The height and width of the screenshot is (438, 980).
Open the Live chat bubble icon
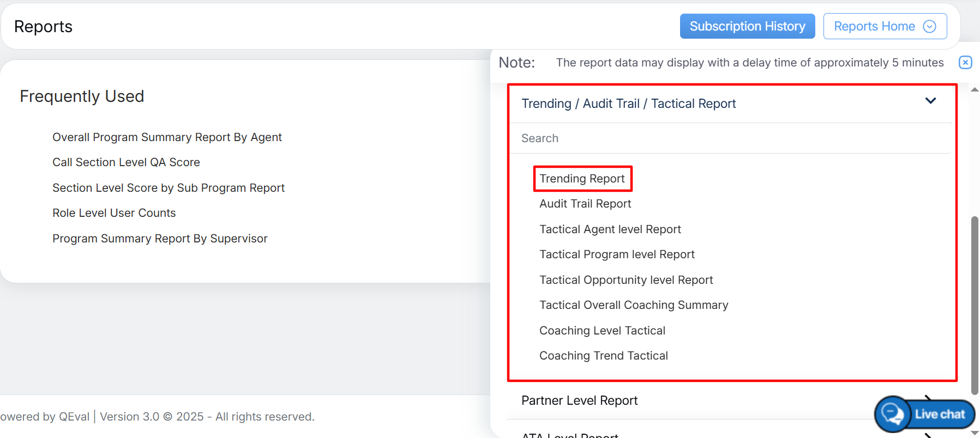point(893,414)
